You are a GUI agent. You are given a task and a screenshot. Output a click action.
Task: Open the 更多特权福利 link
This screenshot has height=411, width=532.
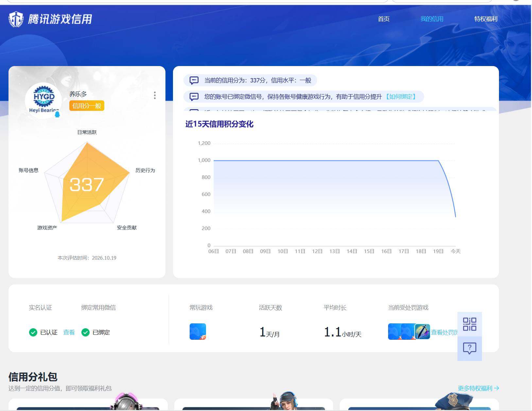pyautogui.click(x=478, y=388)
